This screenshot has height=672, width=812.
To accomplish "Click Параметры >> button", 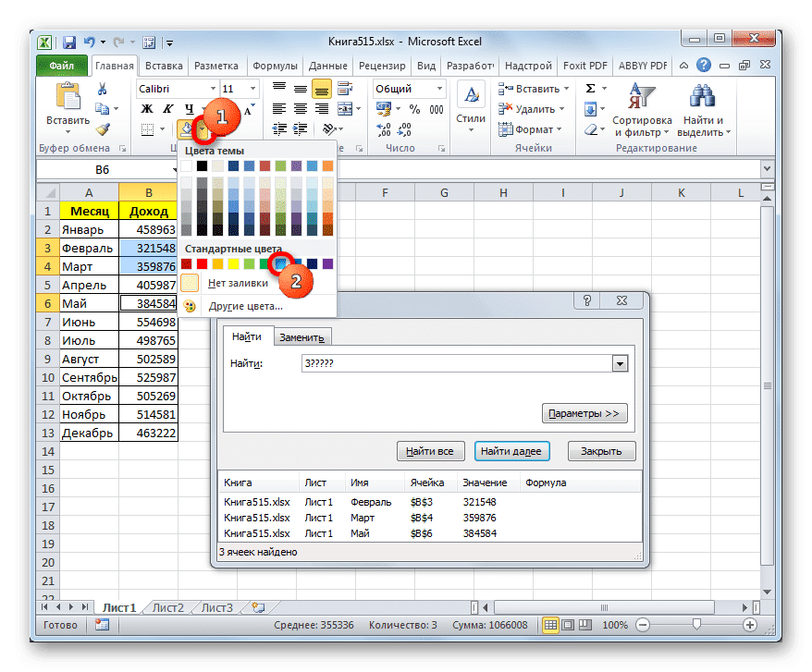I will [584, 414].
